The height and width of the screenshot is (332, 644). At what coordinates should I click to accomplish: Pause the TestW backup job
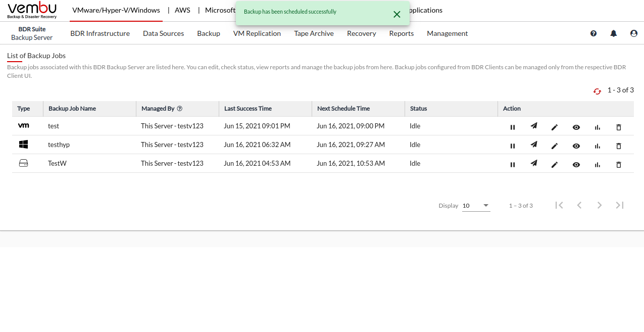tap(513, 165)
